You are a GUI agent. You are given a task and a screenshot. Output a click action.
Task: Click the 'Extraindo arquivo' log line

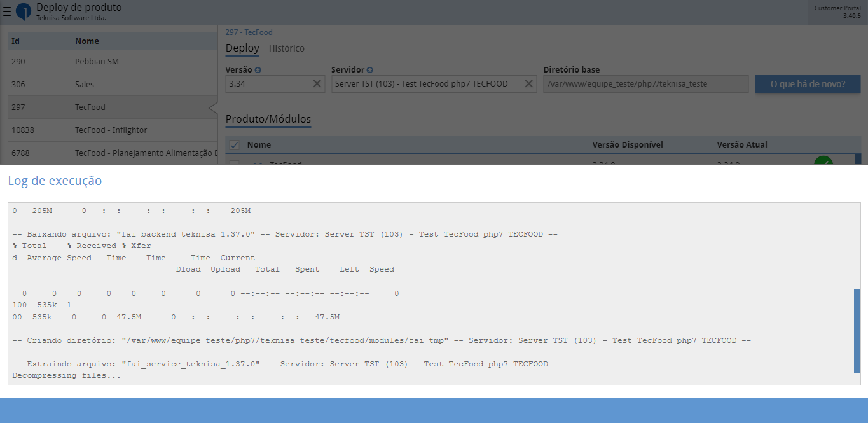tap(287, 364)
